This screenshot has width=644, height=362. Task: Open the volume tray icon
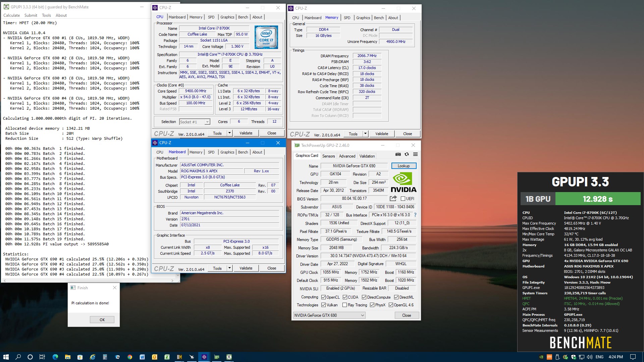click(x=590, y=357)
